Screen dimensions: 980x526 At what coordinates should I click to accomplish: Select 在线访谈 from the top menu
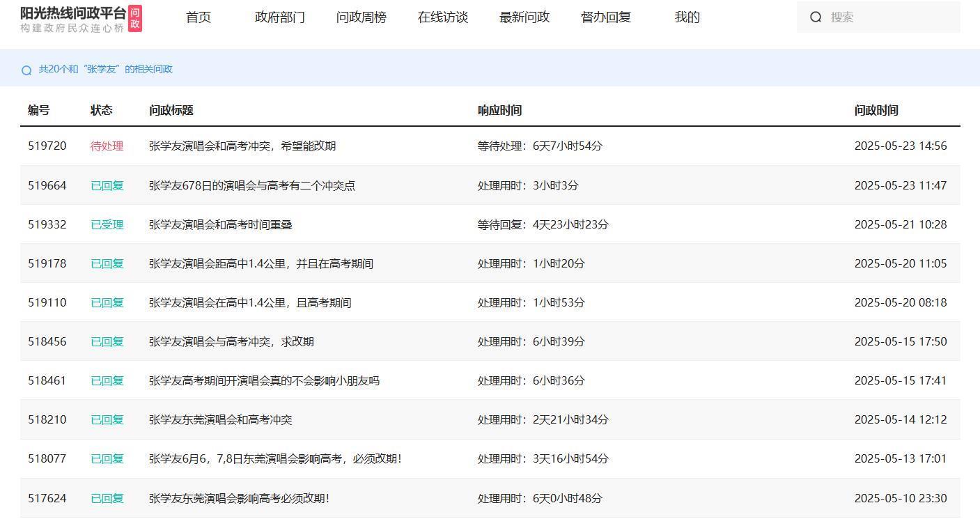443,17
